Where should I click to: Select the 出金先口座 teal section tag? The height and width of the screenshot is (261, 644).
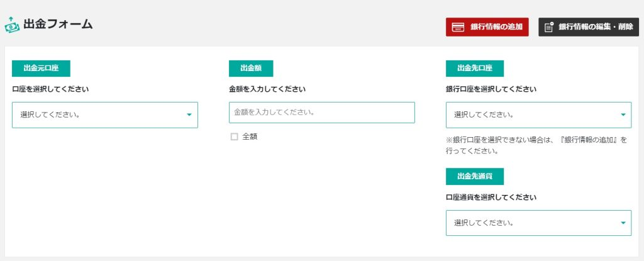pos(475,68)
